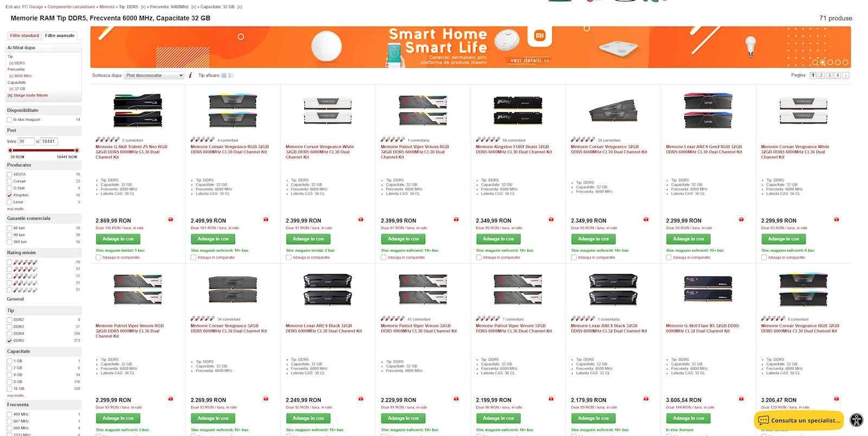The width and height of the screenshot is (868, 436).
Task: Switch to list display view icon
Action: [x=231, y=75]
